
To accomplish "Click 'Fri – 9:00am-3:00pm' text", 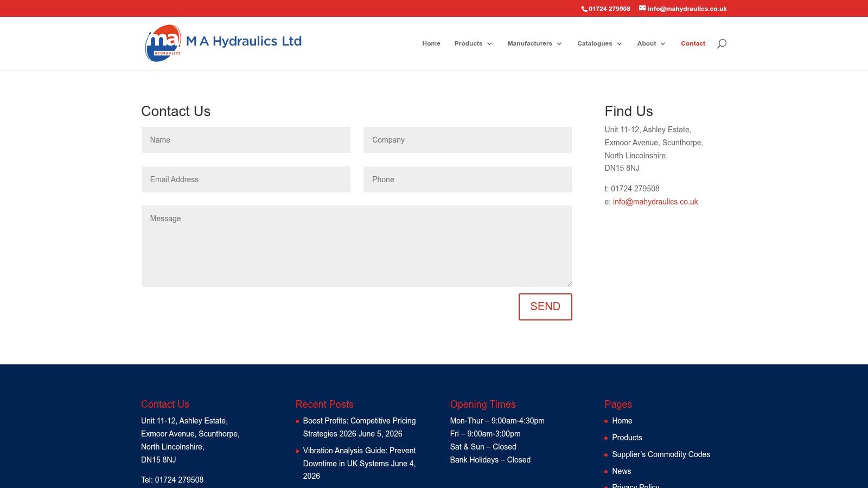I will pos(486,434).
